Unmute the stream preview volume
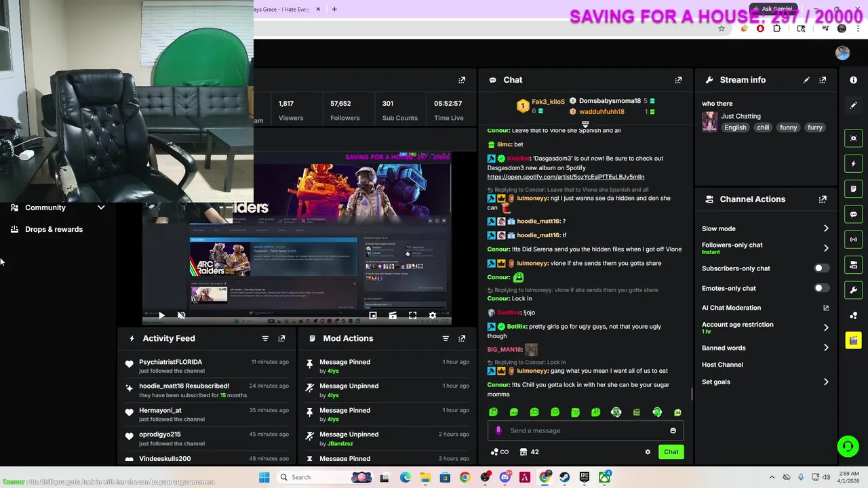 pos(181,315)
